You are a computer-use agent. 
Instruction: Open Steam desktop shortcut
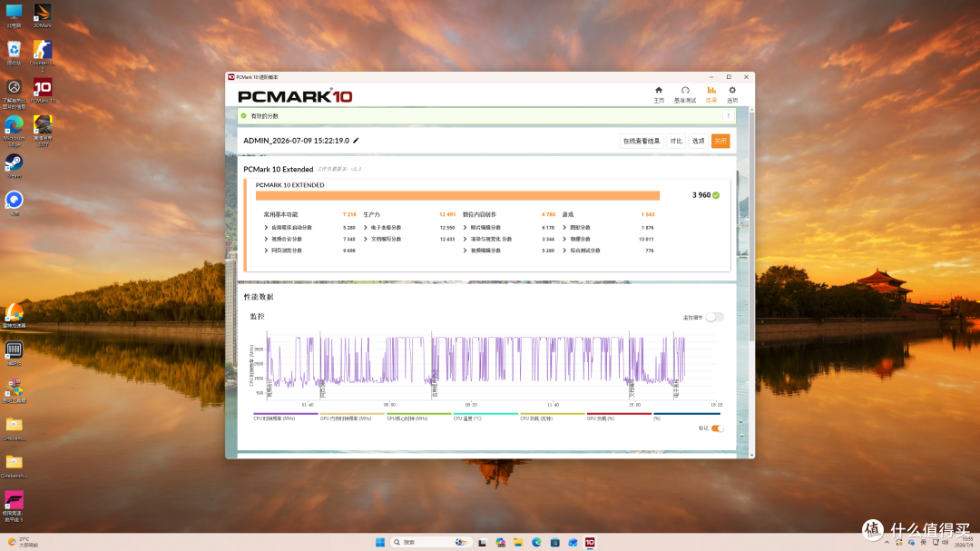pyautogui.click(x=14, y=166)
